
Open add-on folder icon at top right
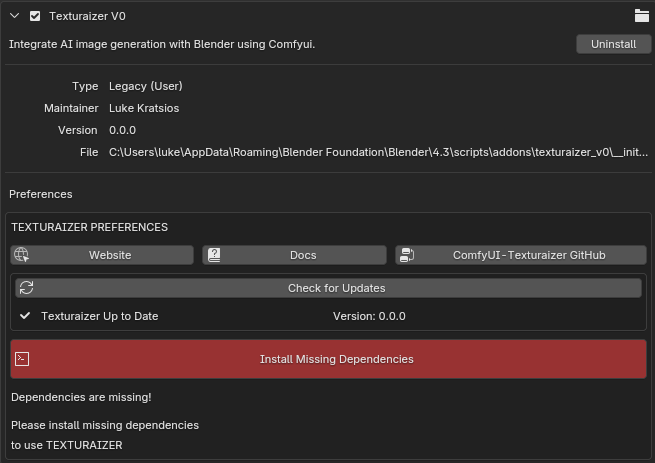[x=642, y=16]
